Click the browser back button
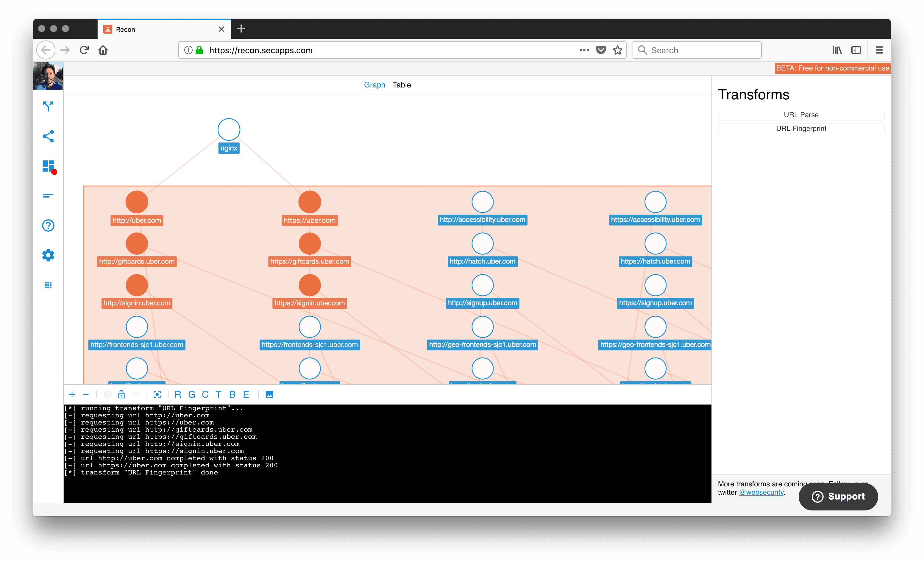 [46, 50]
